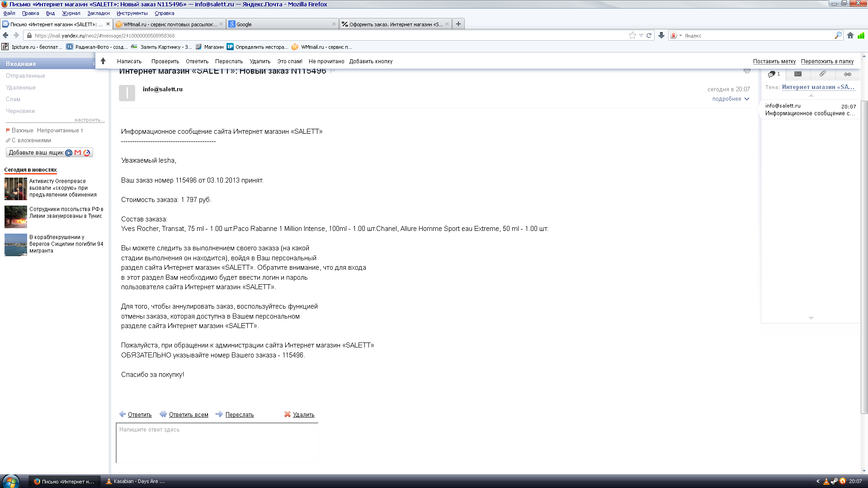868x488 pixels.
Task: Open the bookmark history dropdown arrow
Action: pyautogui.click(x=641, y=35)
